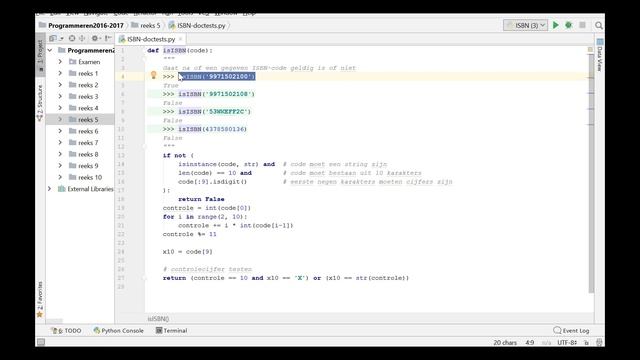This screenshot has height=360, width=640.
Task: Close the ISBN-doctests.py editor tab
Action: [x=180, y=39]
